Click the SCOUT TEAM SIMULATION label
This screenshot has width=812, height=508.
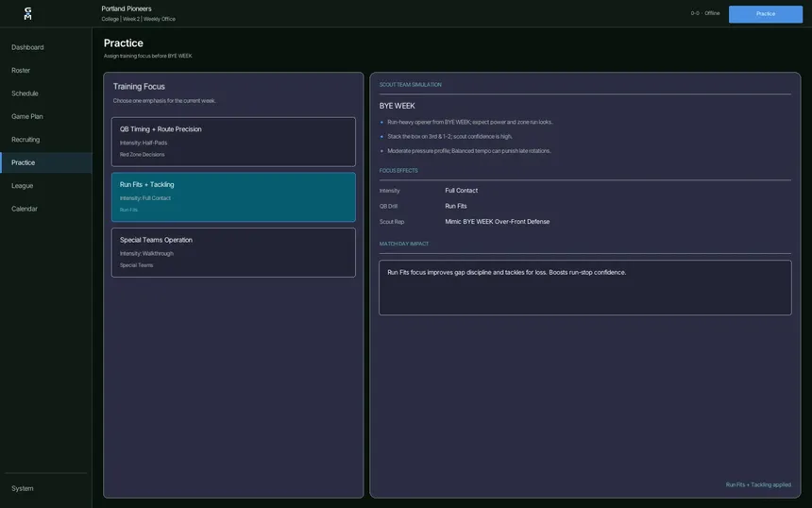pyautogui.click(x=410, y=84)
